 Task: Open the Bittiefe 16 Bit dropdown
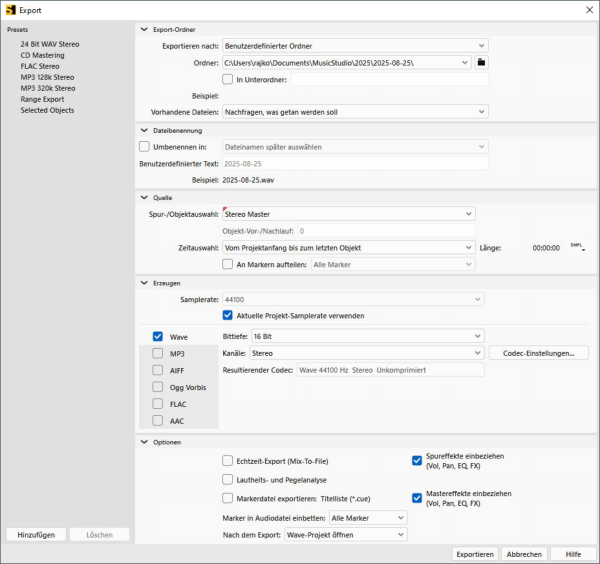point(366,336)
